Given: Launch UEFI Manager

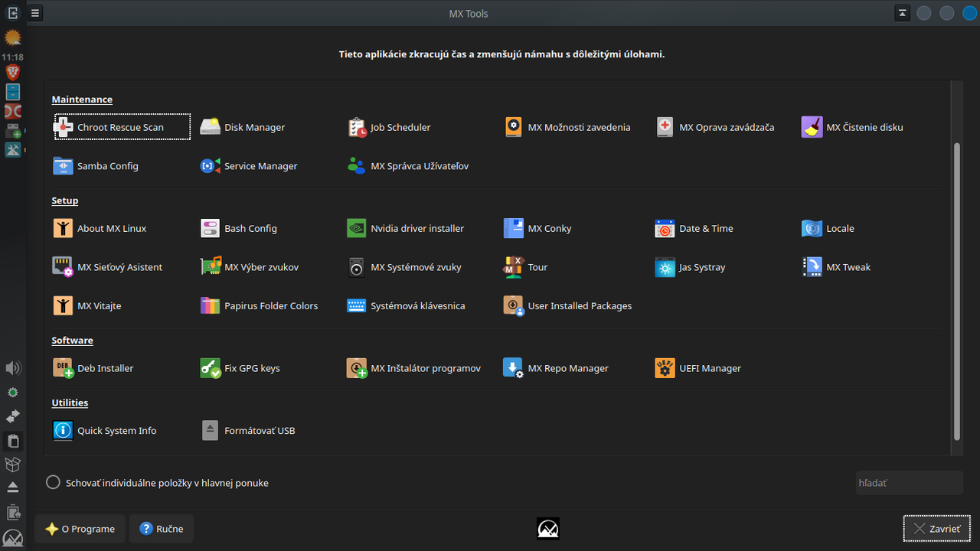Looking at the screenshot, I should point(699,368).
